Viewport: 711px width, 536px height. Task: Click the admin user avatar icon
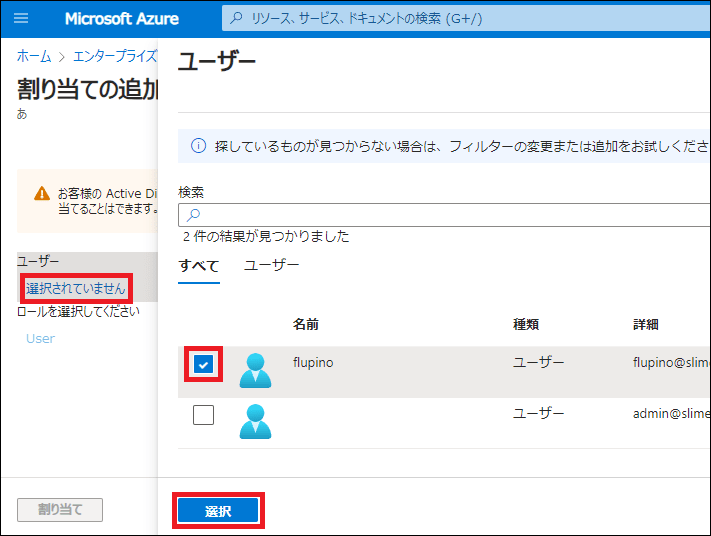255,422
